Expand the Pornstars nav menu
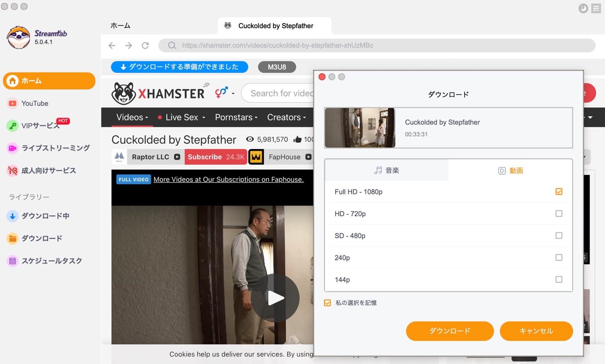The height and width of the screenshot is (364, 605). click(x=236, y=117)
